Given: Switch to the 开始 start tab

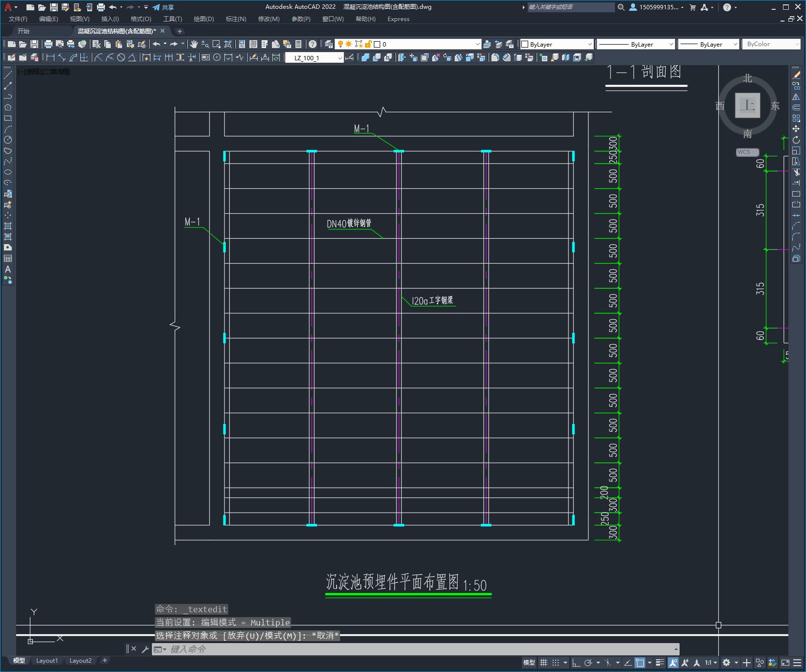Looking at the screenshot, I should 23,31.
